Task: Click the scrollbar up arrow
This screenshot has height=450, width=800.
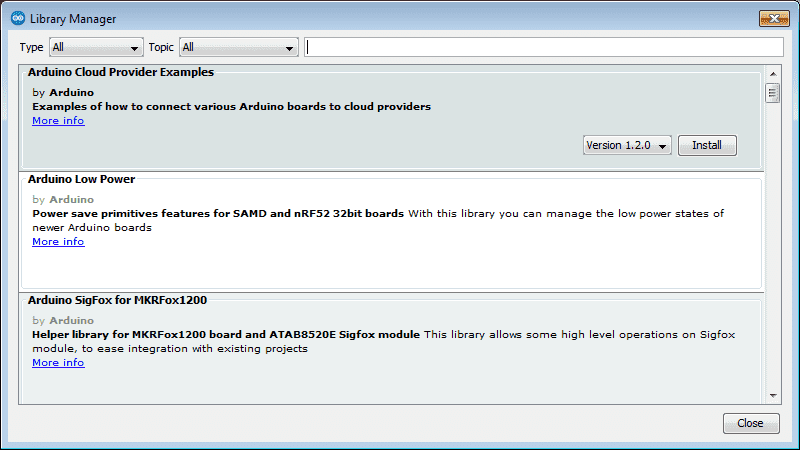Action: (773, 74)
